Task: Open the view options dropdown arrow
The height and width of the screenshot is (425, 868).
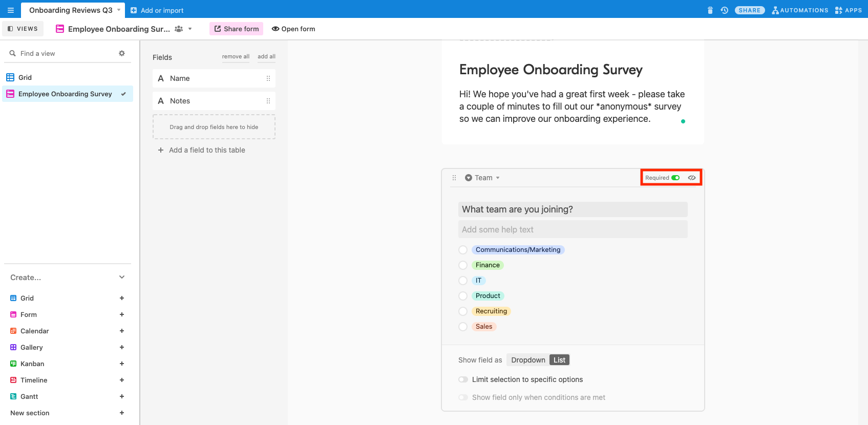Action: point(190,29)
